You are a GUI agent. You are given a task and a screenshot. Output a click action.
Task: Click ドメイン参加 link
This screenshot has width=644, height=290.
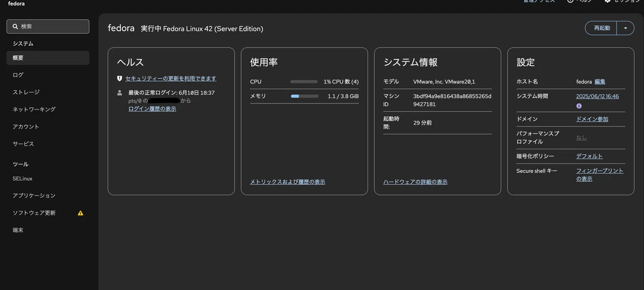[592, 119]
